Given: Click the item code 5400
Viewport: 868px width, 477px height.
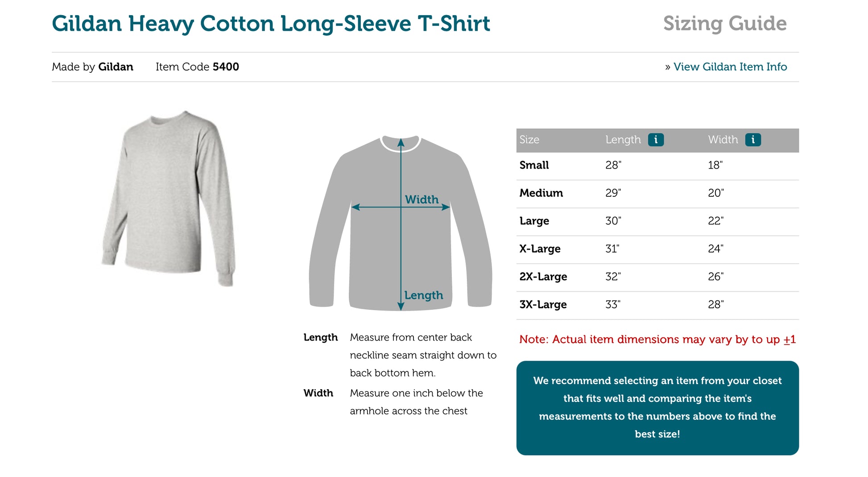Looking at the screenshot, I should coord(226,67).
